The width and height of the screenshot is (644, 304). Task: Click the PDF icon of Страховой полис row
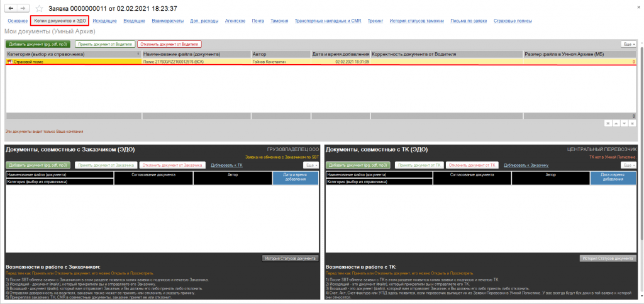9,62
